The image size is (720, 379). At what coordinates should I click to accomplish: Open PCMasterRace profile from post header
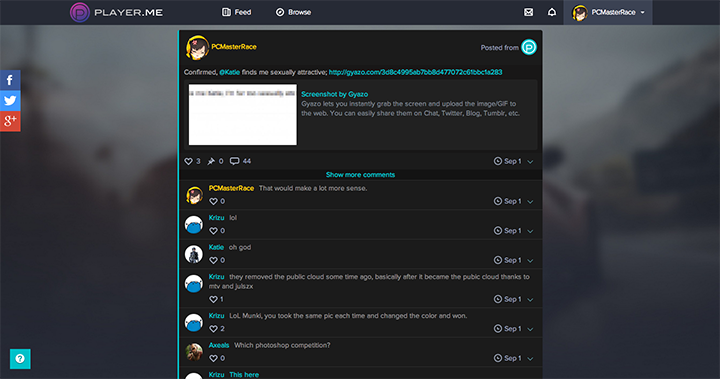[234, 47]
